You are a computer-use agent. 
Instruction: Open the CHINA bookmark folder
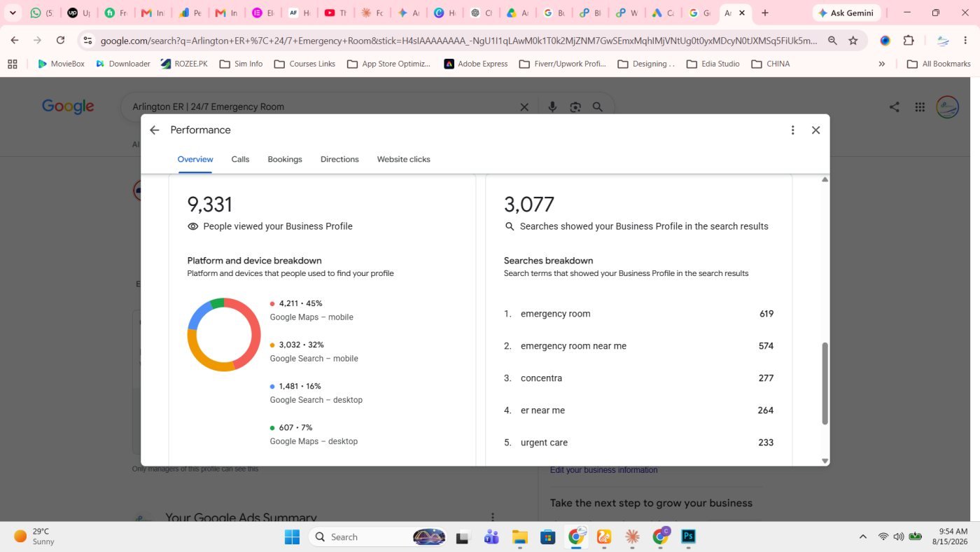(771, 64)
